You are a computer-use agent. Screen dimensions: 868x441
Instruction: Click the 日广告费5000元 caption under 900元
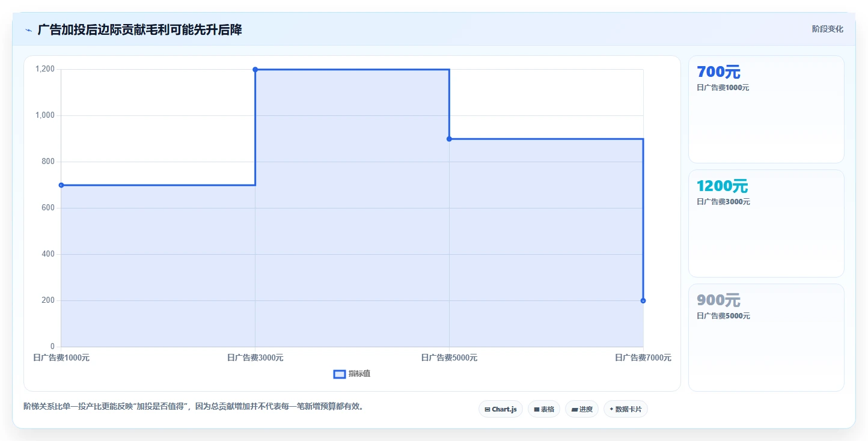723,316
